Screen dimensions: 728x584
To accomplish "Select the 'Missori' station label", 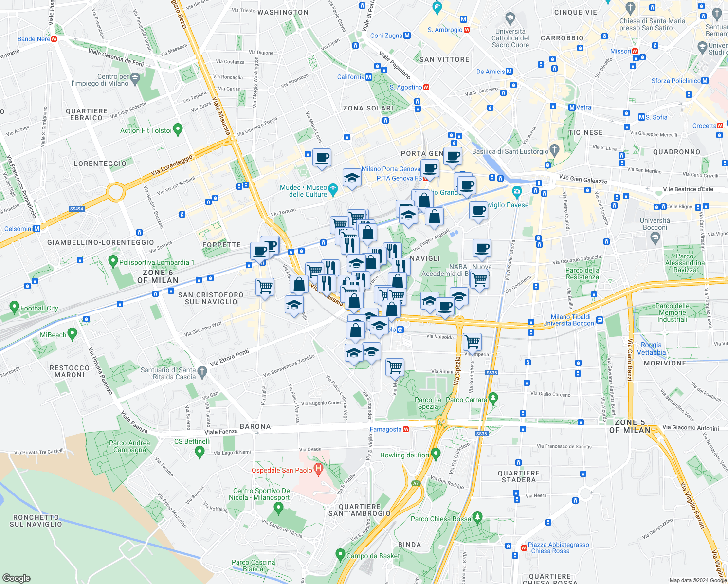I will pos(620,51).
